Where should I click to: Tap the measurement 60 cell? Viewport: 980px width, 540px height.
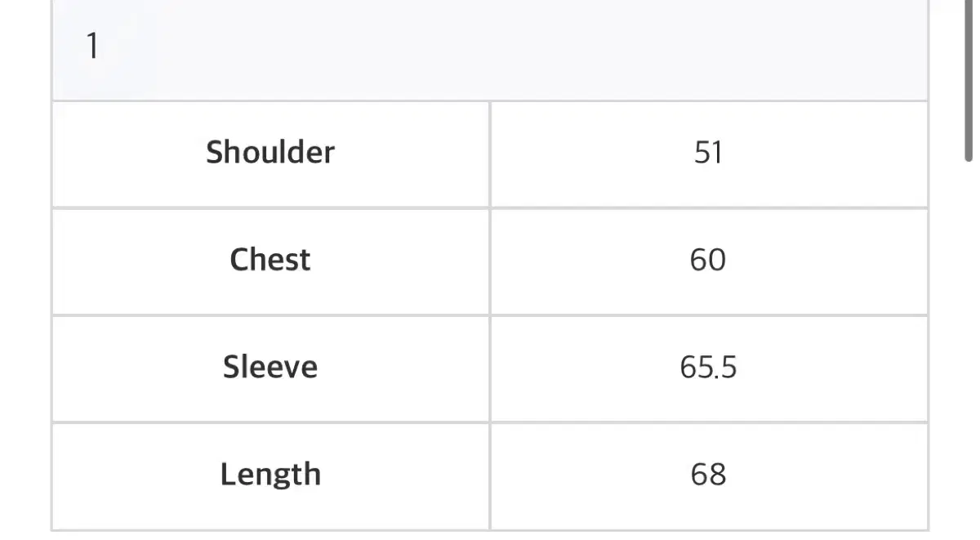click(708, 260)
